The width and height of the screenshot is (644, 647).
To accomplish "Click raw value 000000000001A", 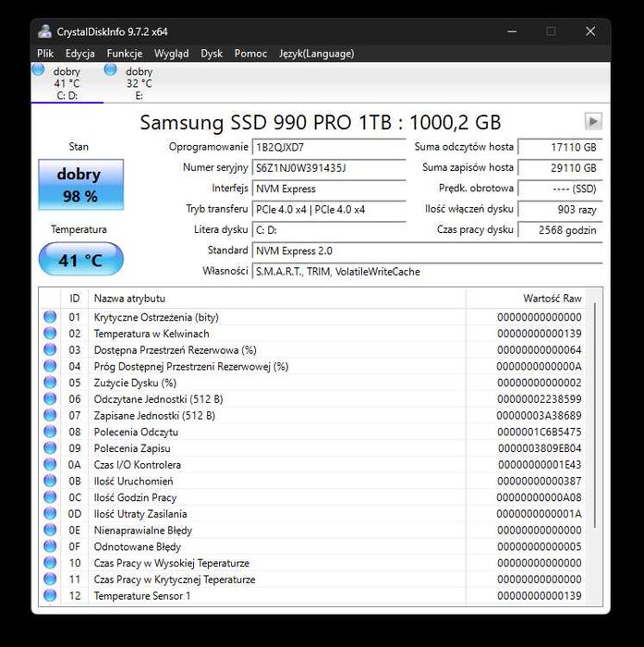I will pos(539,514).
